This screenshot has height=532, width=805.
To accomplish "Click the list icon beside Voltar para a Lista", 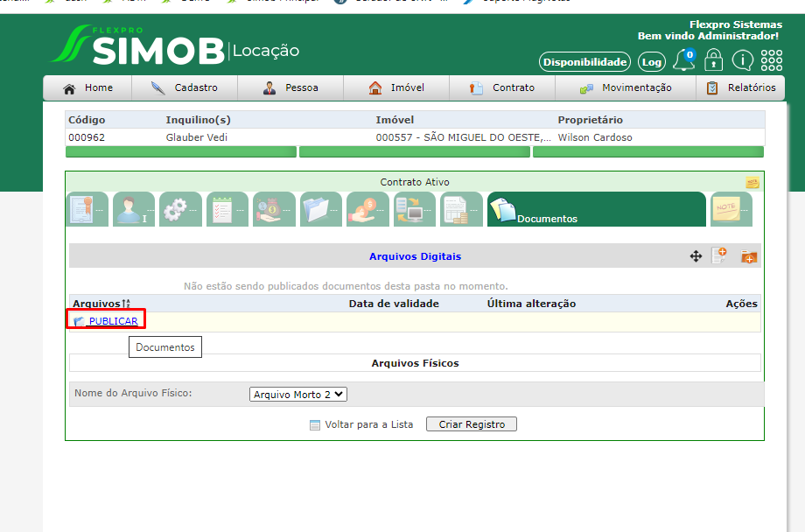I will point(315,425).
